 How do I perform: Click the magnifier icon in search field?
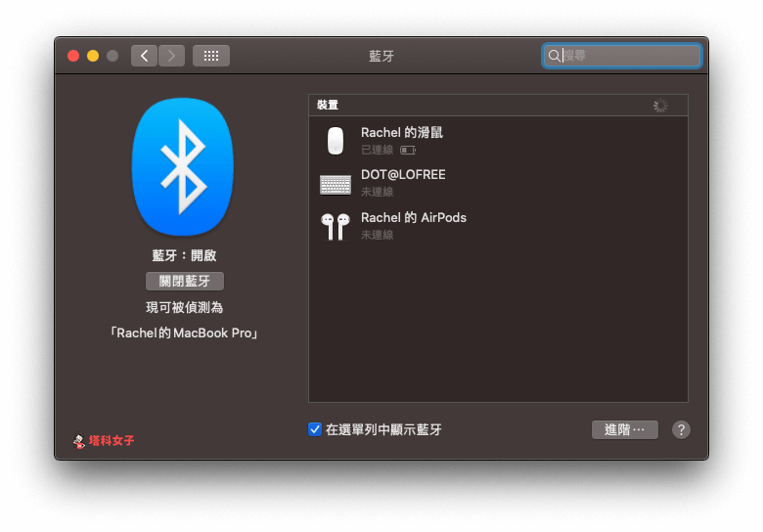click(x=554, y=56)
